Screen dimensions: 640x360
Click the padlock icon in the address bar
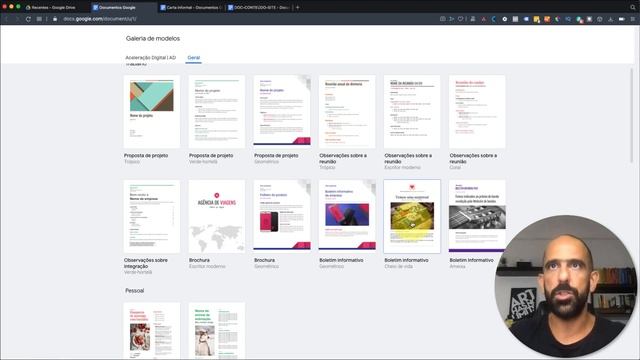pos(55,19)
